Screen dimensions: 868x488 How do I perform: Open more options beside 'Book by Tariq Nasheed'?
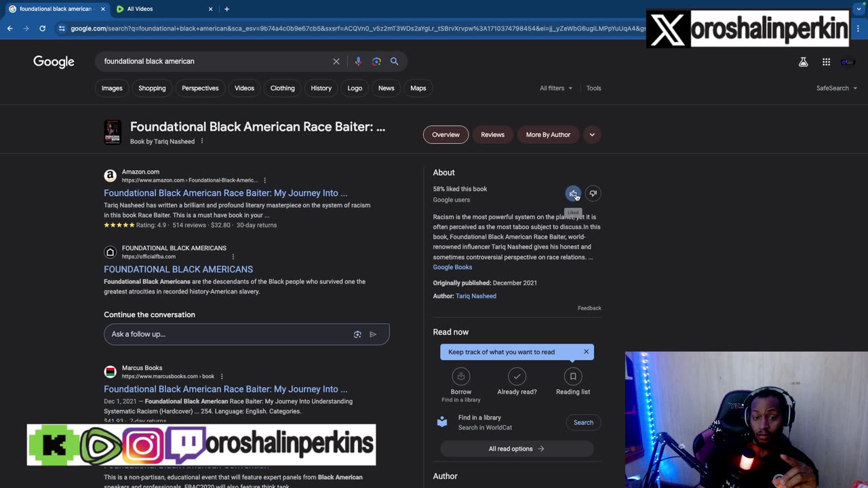pyautogui.click(x=201, y=141)
